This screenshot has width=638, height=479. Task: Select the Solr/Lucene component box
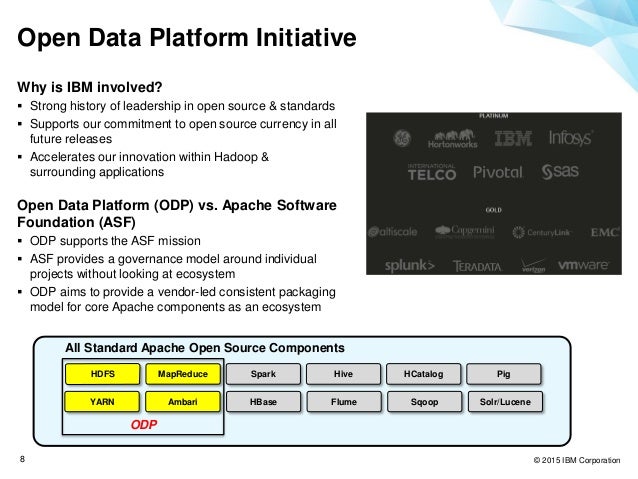(x=505, y=402)
